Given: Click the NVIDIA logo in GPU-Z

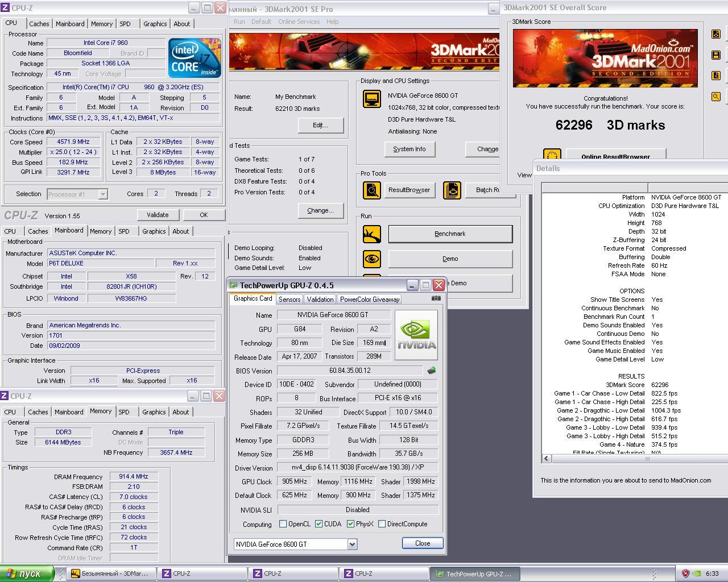Looking at the screenshot, I should pyautogui.click(x=416, y=335).
